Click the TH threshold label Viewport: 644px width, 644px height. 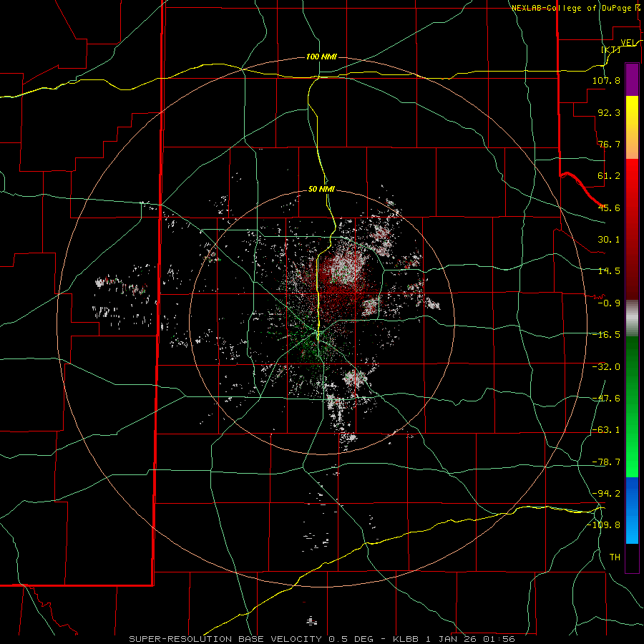[615, 557]
